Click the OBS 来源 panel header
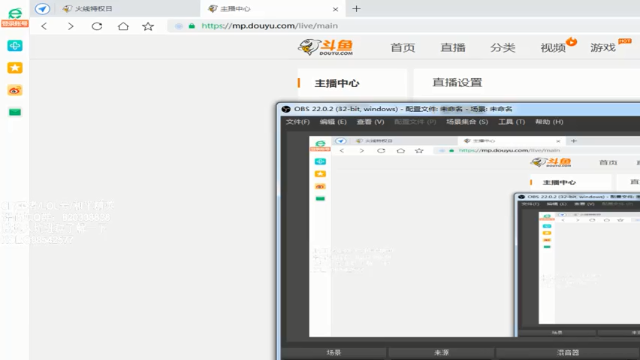Screen dimensions: 640x360 441,352
